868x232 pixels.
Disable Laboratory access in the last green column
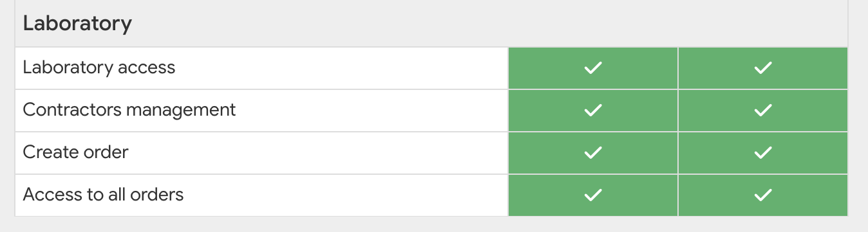click(763, 67)
